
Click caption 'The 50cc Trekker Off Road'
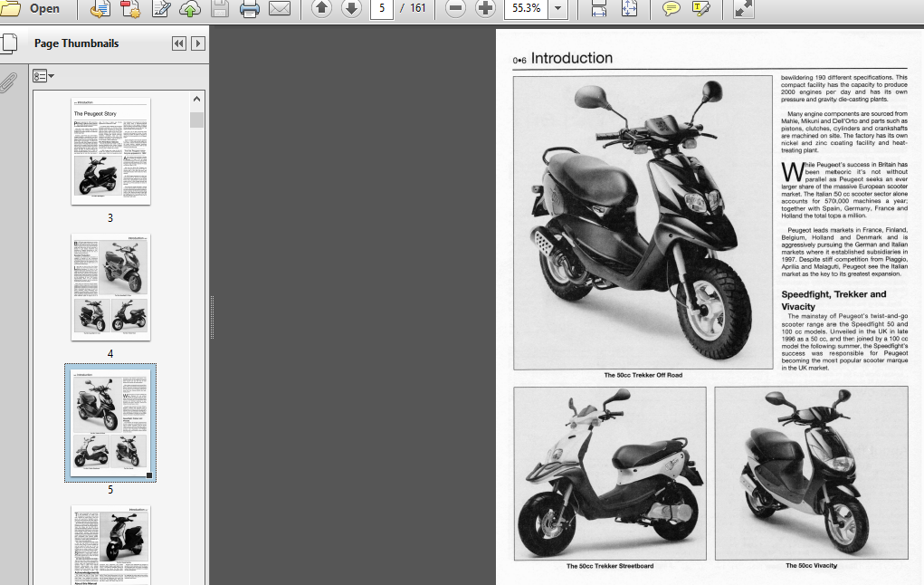(643, 375)
